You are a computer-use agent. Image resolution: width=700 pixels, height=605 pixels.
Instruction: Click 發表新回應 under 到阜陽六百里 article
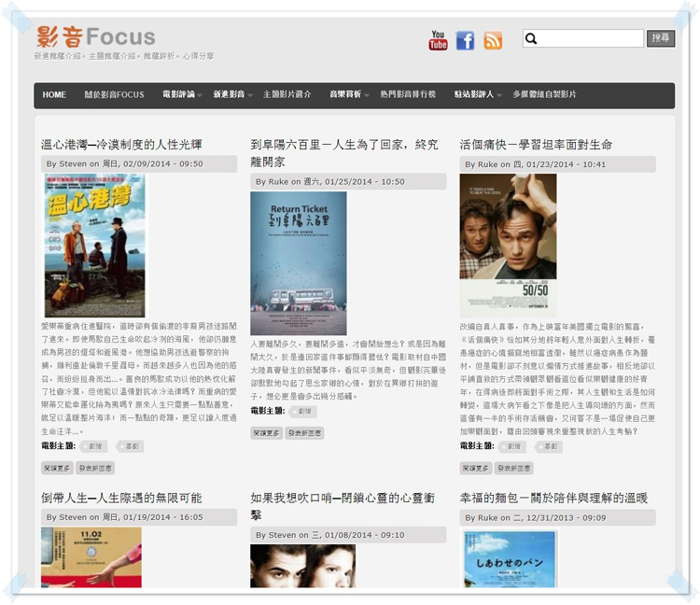(x=304, y=432)
